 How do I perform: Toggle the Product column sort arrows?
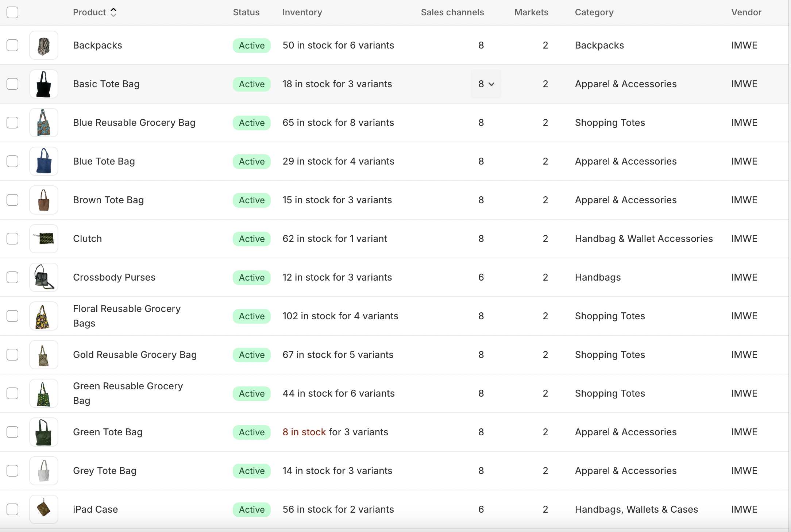click(113, 12)
